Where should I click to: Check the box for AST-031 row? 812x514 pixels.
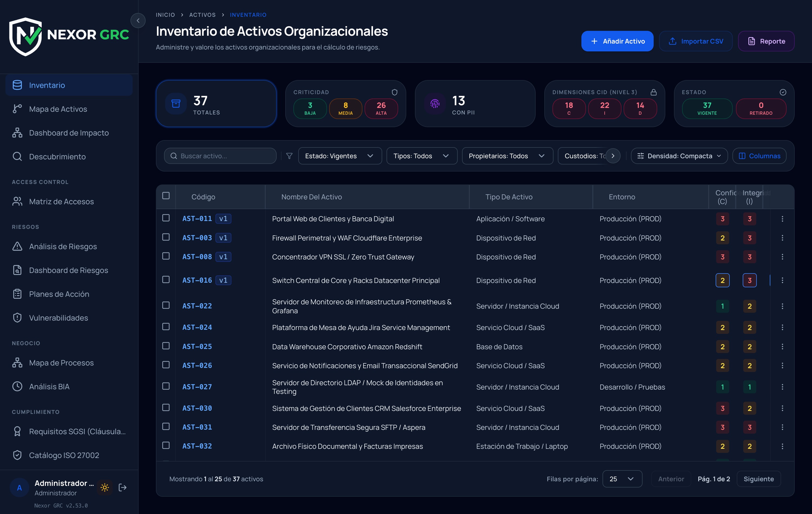click(x=166, y=426)
